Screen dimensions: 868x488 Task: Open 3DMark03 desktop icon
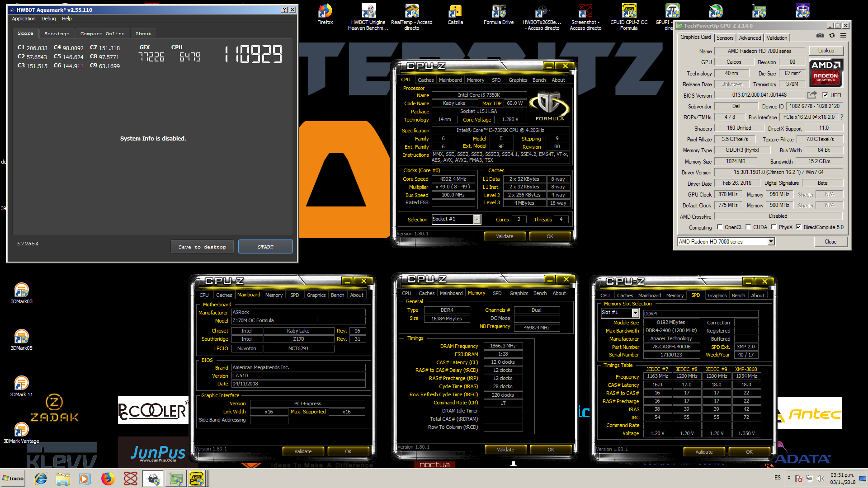21,293
